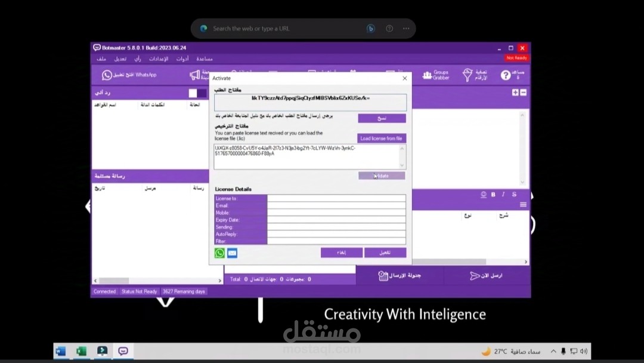The image size is (644, 363).
Task: Open the تعديل menu
Action: pos(120,59)
